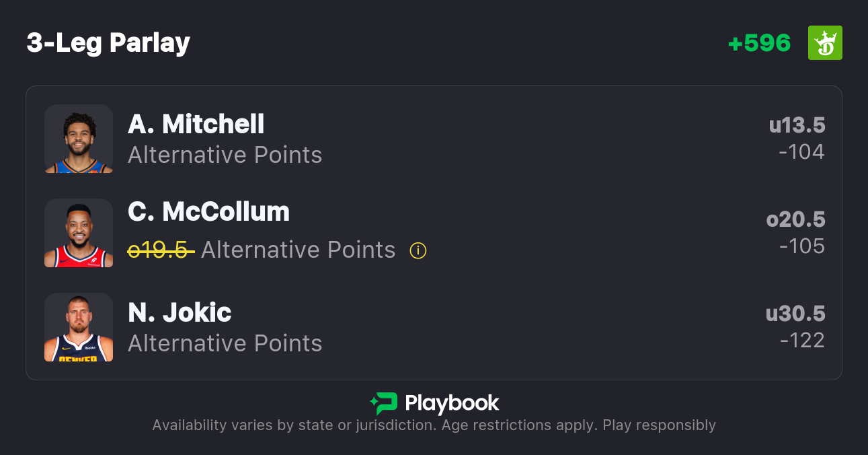Click the Playbook brand name text

click(452, 403)
